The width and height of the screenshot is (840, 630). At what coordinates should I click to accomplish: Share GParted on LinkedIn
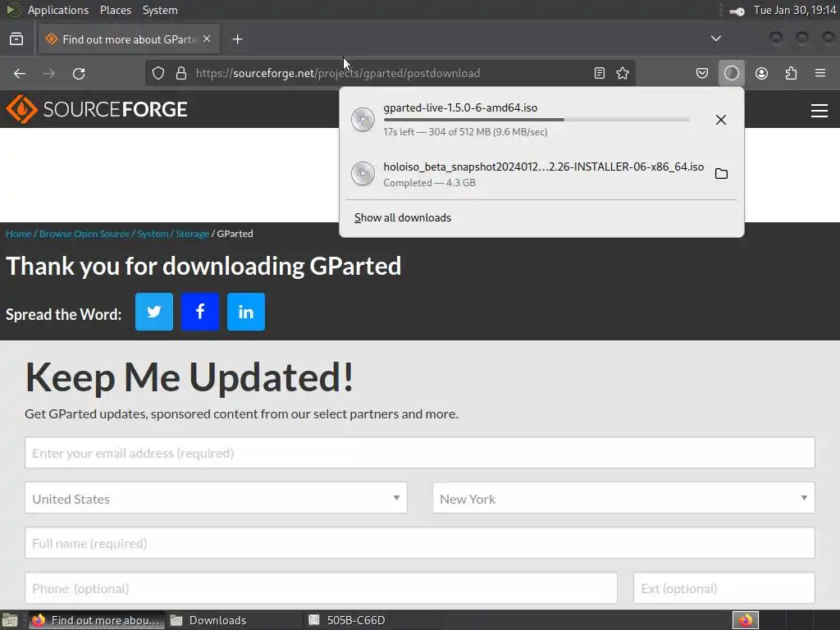[x=246, y=312]
